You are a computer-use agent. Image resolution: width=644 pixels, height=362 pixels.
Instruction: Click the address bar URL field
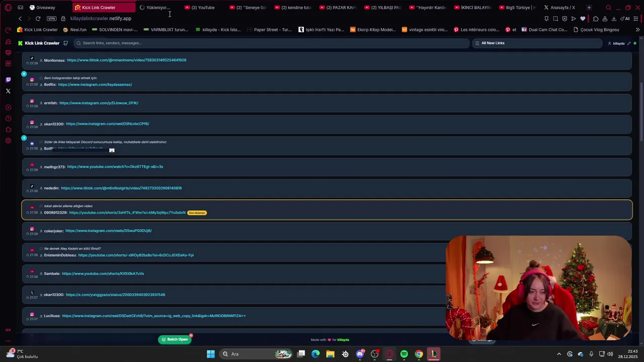tap(101, 19)
